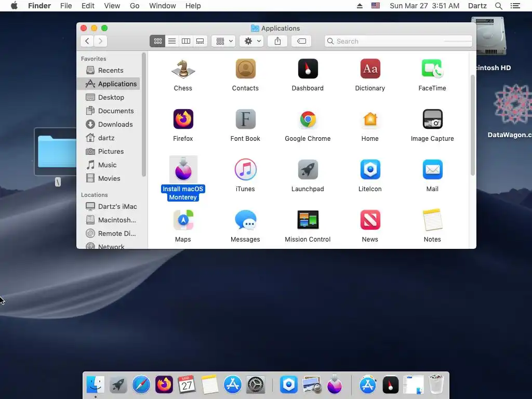Switch to gallery view mode

pyautogui.click(x=200, y=41)
